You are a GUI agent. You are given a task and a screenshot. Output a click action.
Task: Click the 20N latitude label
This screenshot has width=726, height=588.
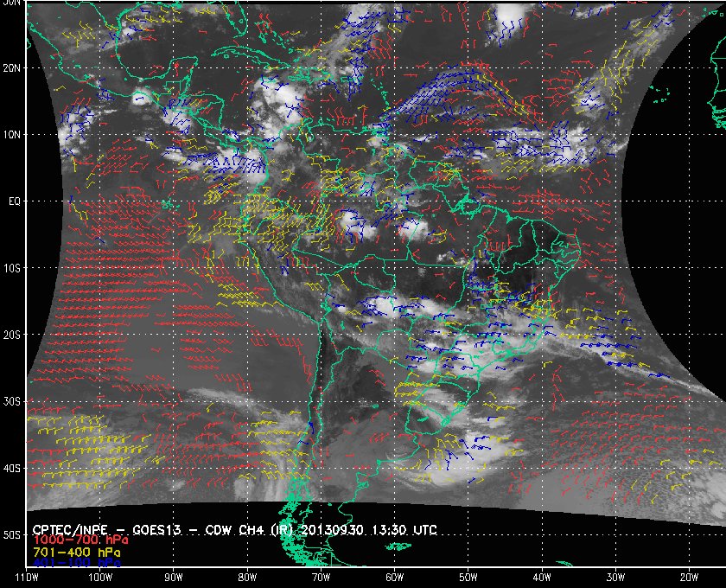tap(11, 68)
